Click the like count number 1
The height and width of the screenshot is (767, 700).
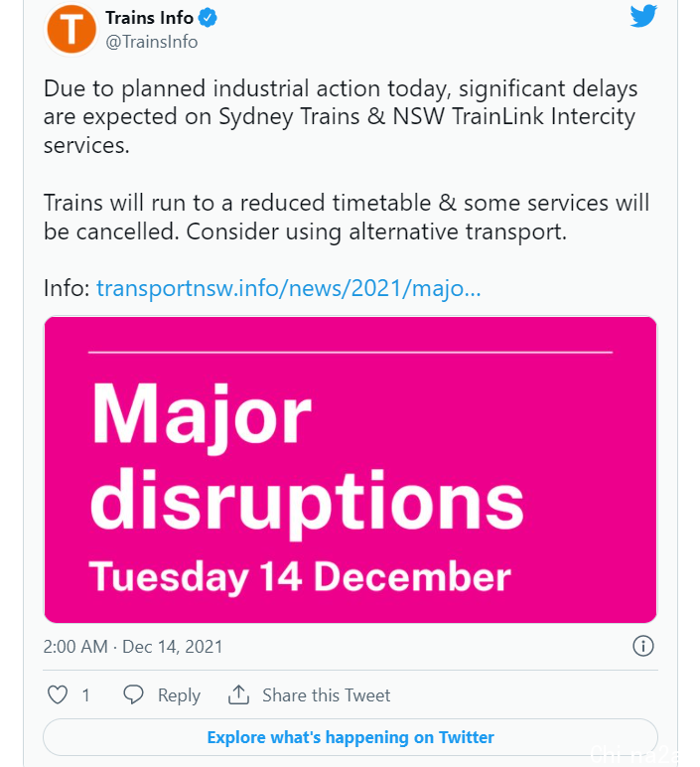86,695
